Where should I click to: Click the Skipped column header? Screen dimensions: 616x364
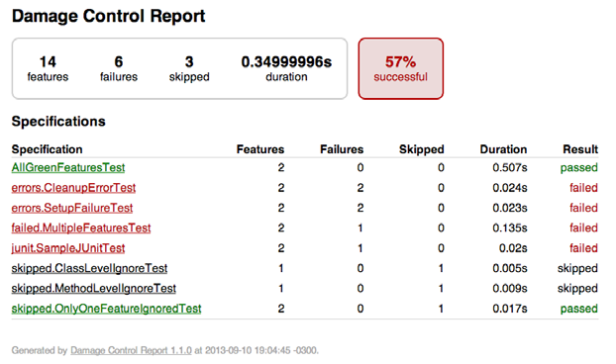(x=422, y=149)
